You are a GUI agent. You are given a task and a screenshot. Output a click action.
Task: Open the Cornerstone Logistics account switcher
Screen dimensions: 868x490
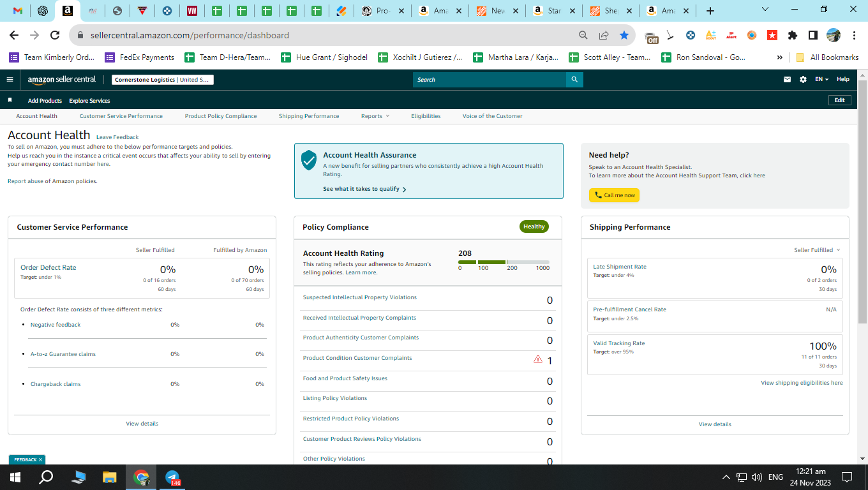[x=163, y=80]
